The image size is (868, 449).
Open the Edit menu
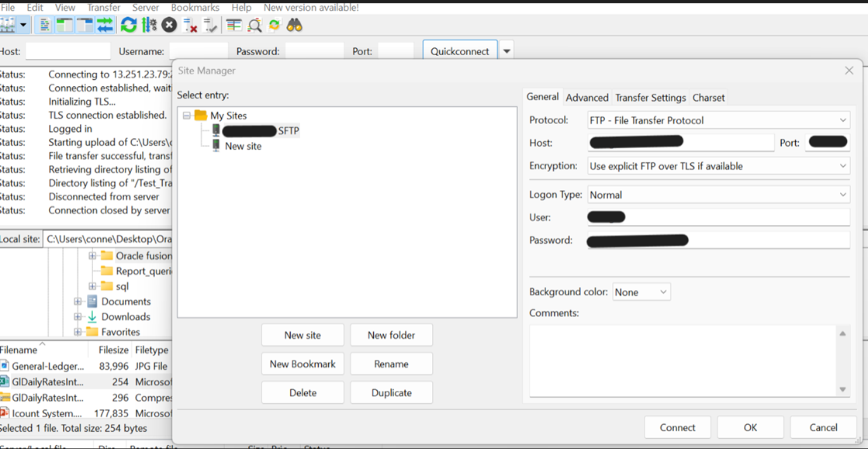tap(35, 8)
